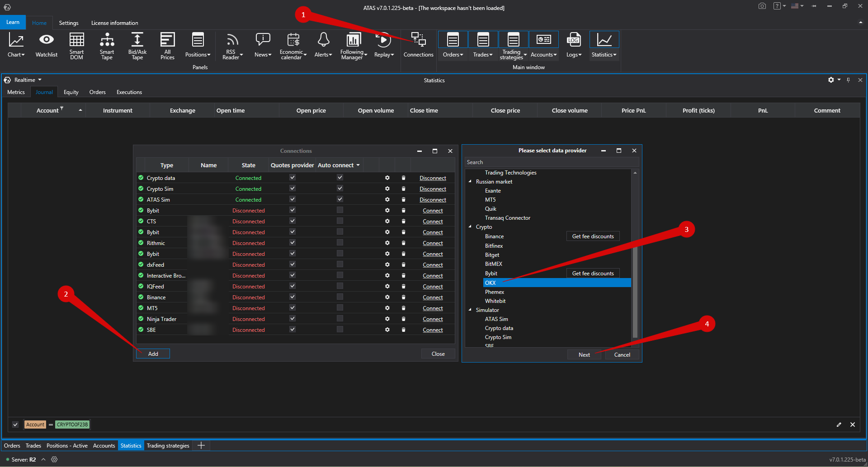The height and width of the screenshot is (467, 868).
Task: Toggle Auto connect checkbox for Crypto Sim
Action: click(340, 189)
